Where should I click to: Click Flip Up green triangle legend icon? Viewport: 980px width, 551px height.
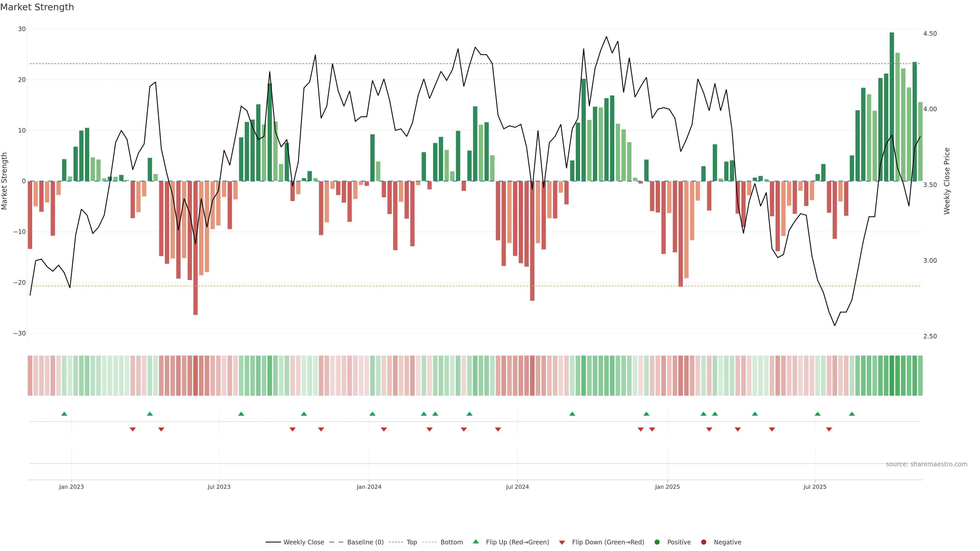(475, 542)
